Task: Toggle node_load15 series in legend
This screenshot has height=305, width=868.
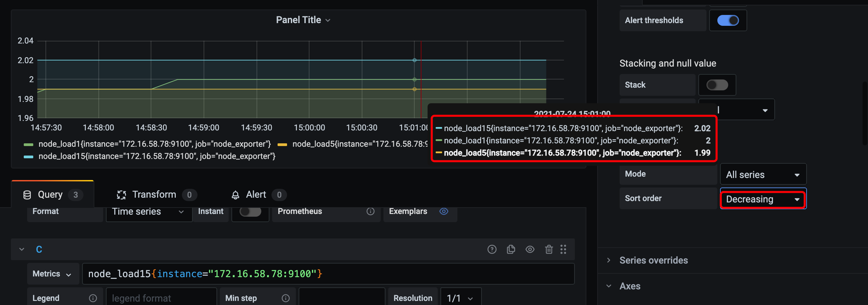Action: [x=157, y=156]
